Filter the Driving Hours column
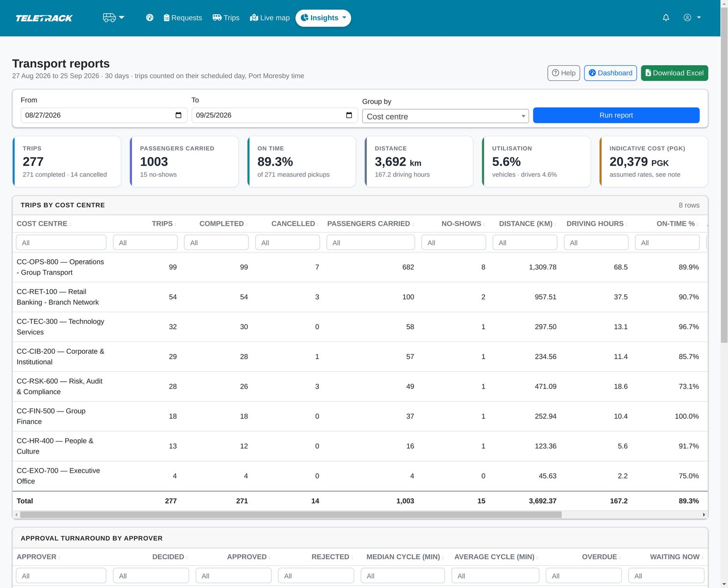 coord(596,243)
